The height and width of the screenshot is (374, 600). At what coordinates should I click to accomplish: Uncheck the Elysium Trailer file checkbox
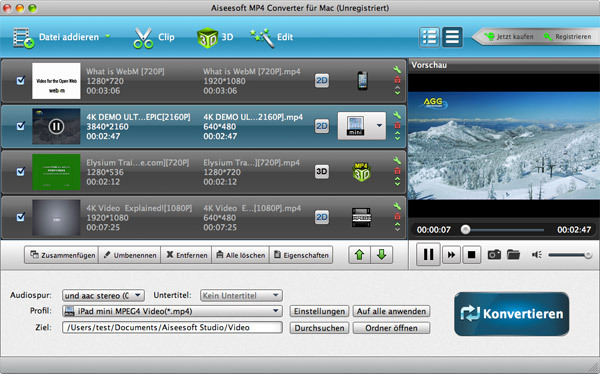(20, 171)
